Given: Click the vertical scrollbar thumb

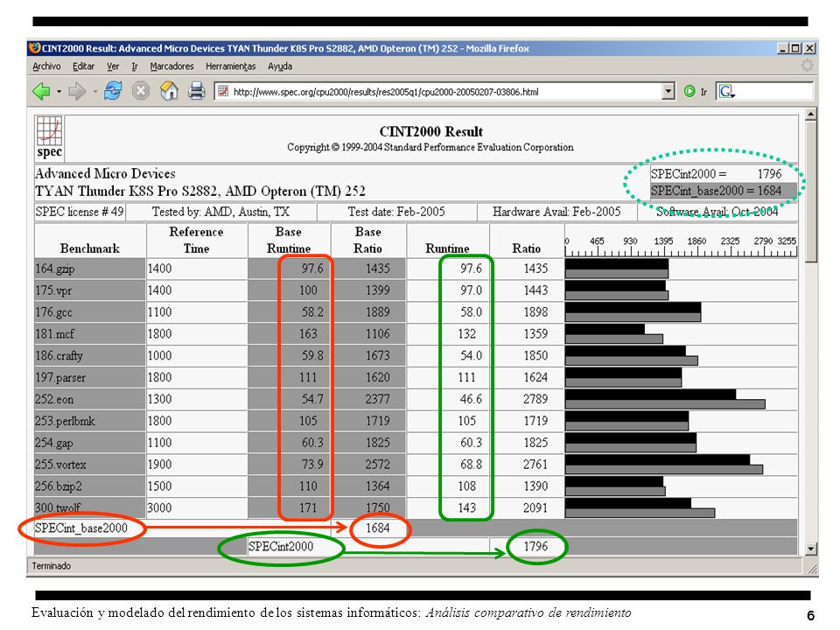Looking at the screenshot, I should click(810, 191).
